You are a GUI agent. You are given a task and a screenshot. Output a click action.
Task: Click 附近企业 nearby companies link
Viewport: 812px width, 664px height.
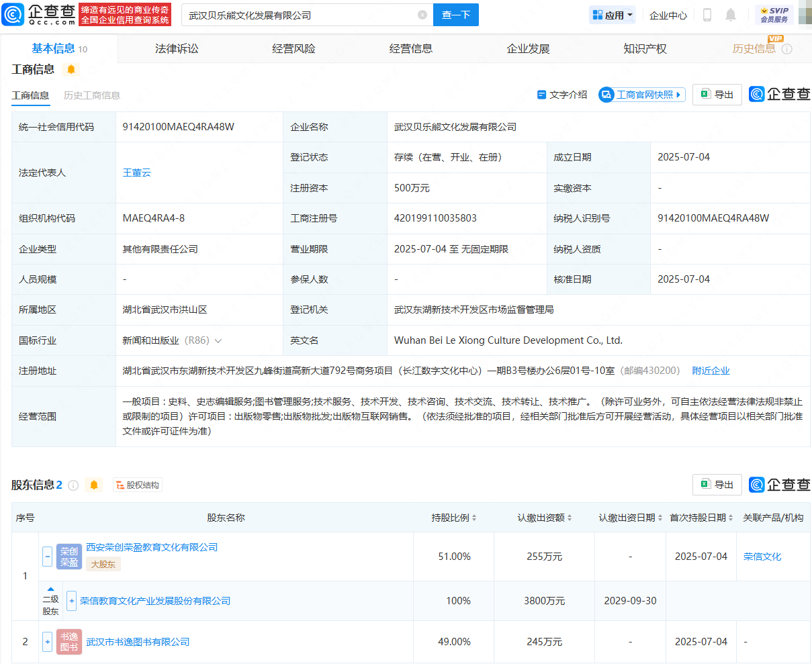tap(711, 371)
